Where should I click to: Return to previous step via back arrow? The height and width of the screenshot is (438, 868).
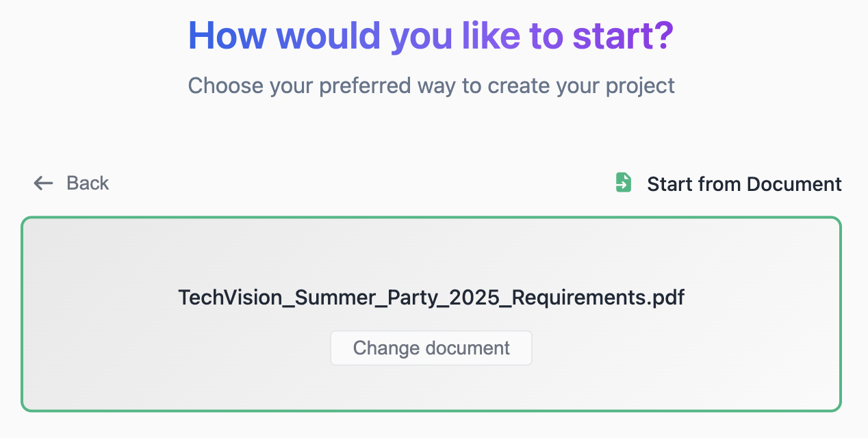tap(43, 183)
